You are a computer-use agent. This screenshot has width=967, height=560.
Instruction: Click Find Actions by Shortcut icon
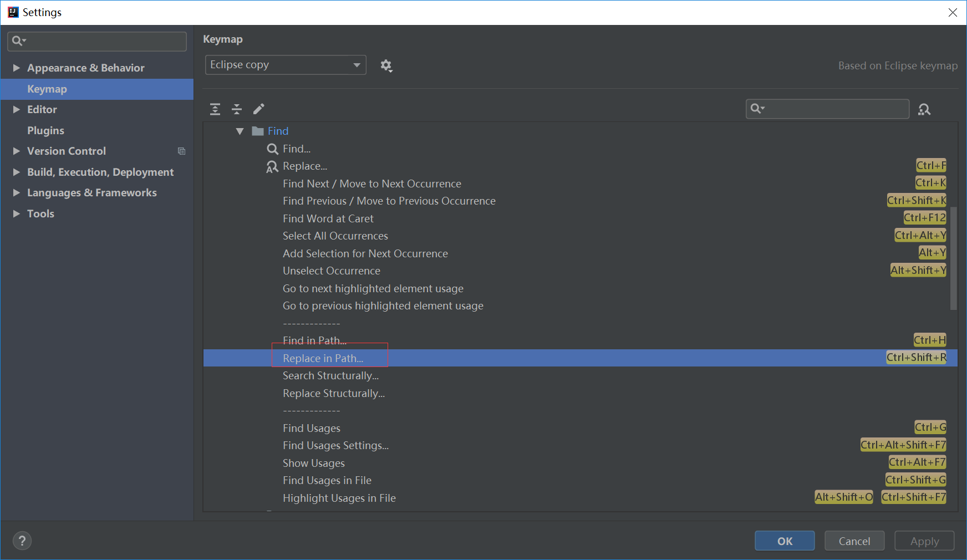[x=924, y=109]
